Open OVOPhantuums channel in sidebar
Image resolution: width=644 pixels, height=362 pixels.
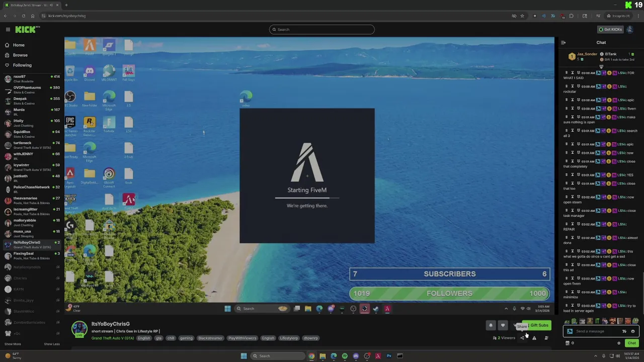click(31, 89)
